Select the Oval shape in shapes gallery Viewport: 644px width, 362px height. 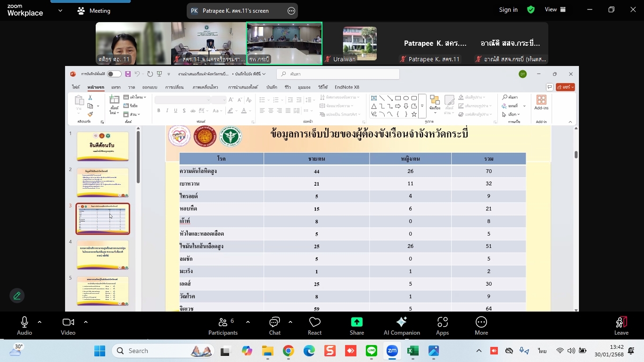click(406, 99)
